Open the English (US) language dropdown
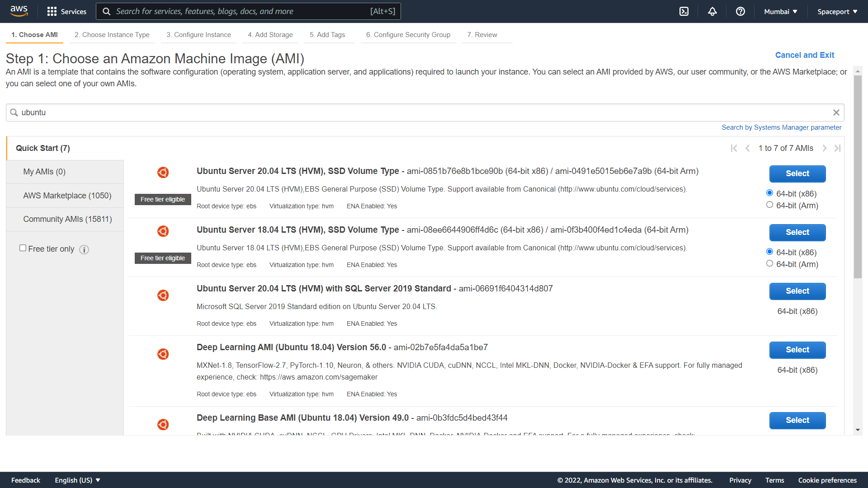The image size is (868, 488). tap(77, 480)
